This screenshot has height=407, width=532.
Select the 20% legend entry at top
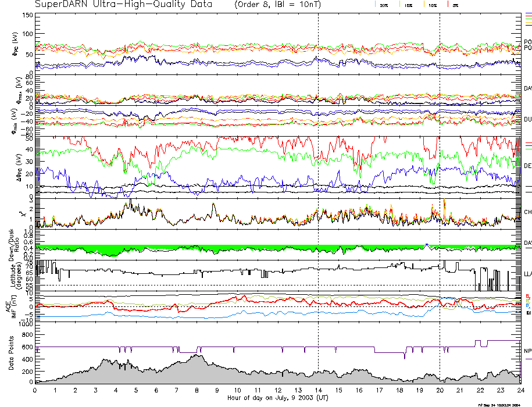(x=384, y=5)
